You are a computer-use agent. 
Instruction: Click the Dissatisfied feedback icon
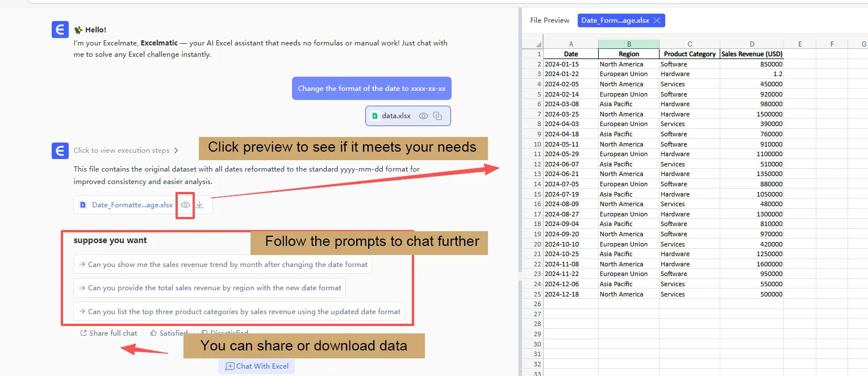coord(204,332)
